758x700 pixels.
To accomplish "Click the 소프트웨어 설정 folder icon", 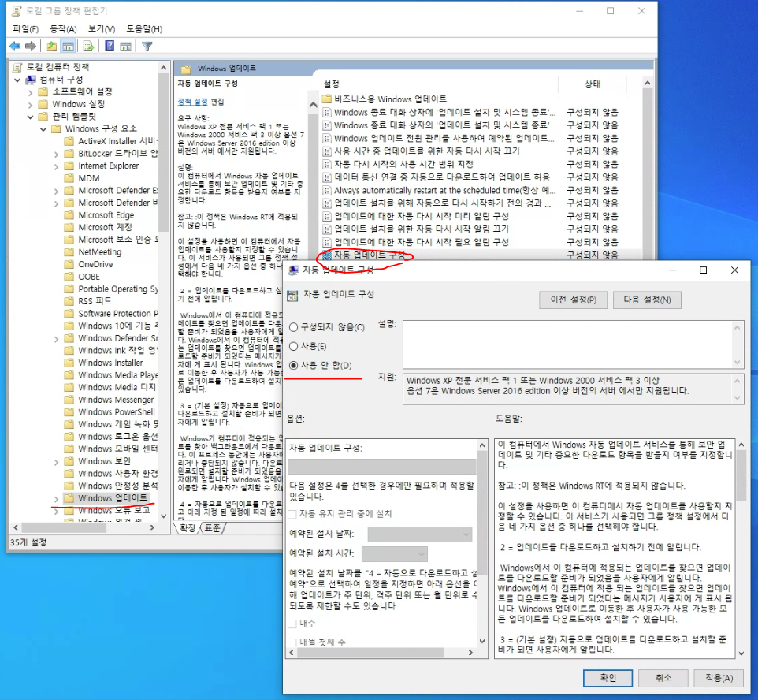I will 43,91.
